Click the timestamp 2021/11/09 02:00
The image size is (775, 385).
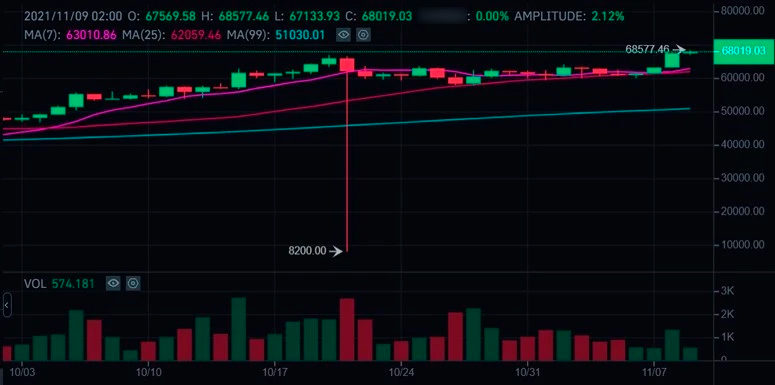(x=73, y=16)
